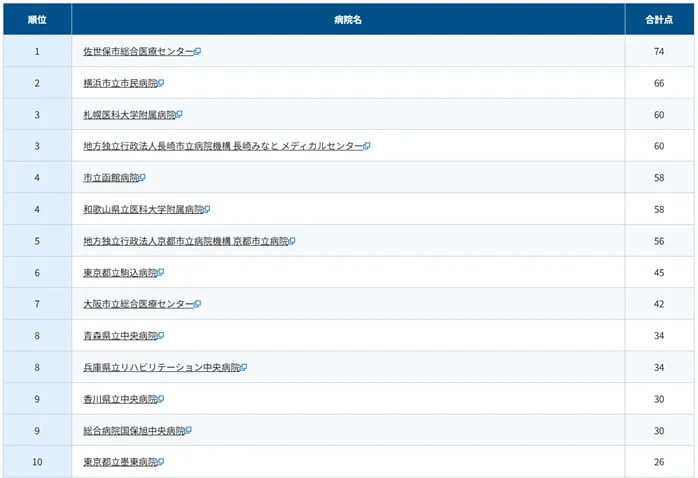Click external link icon beside 東京都立駒込病院
Image resolution: width=698 pixels, height=478 pixels.
click(161, 273)
